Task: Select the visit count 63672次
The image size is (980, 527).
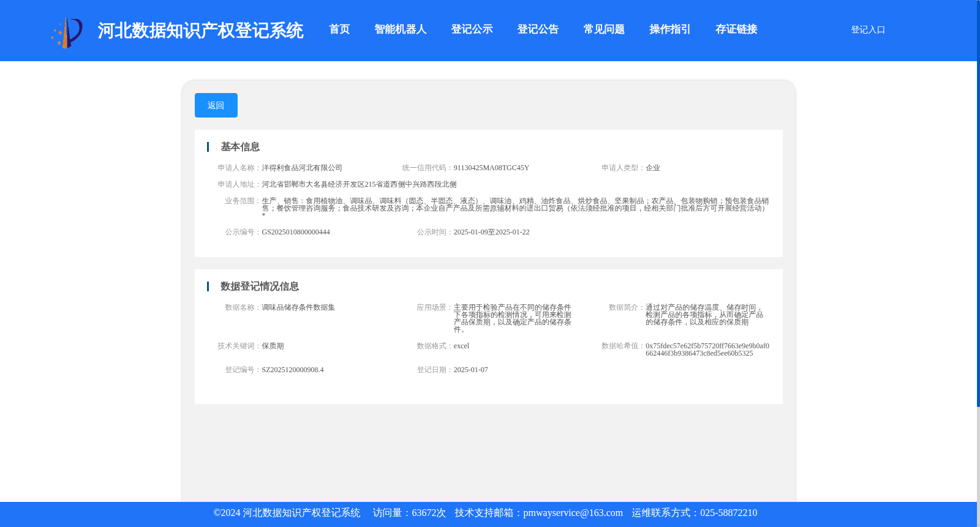Action: (x=429, y=513)
